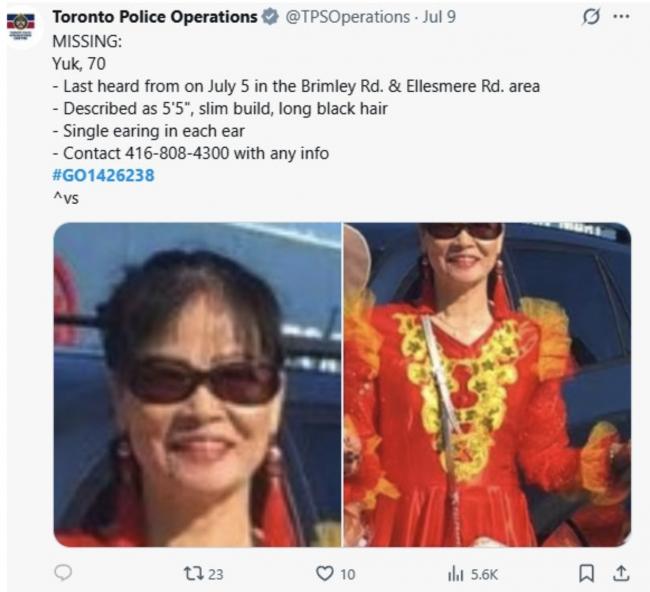
Task: Open the #GO1426238 hashtag link
Action: (x=103, y=175)
